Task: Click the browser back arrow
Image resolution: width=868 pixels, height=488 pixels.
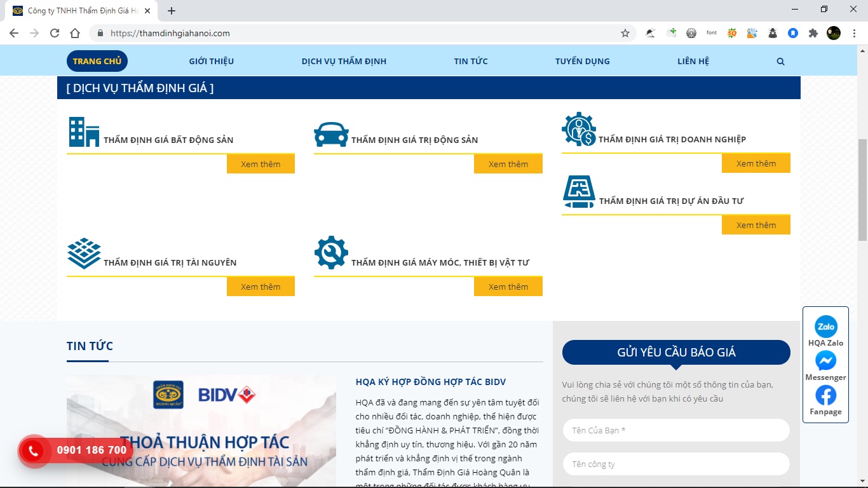Action: pyautogui.click(x=14, y=33)
